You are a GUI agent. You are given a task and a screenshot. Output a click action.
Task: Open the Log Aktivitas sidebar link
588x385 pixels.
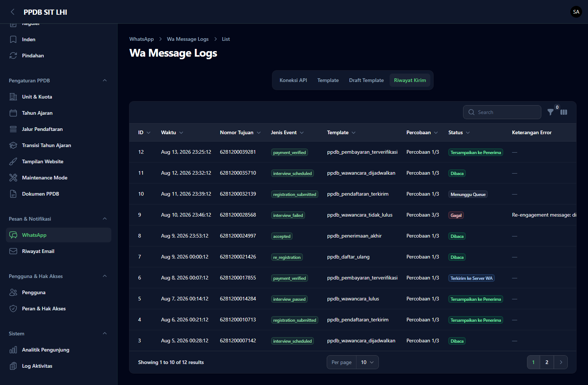coord(58,366)
